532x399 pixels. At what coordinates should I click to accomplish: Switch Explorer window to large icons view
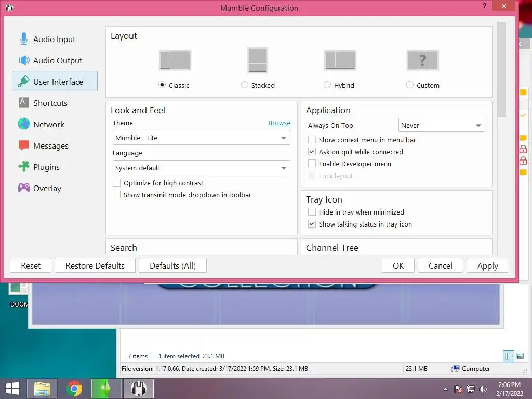coord(520,356)
